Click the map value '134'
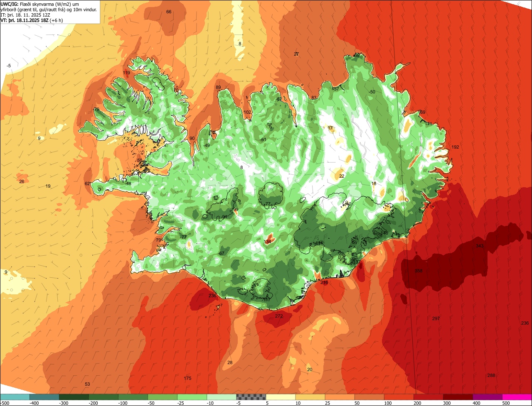Image resolution: width=532 pixels, height=406 pixels. (267, 242)
